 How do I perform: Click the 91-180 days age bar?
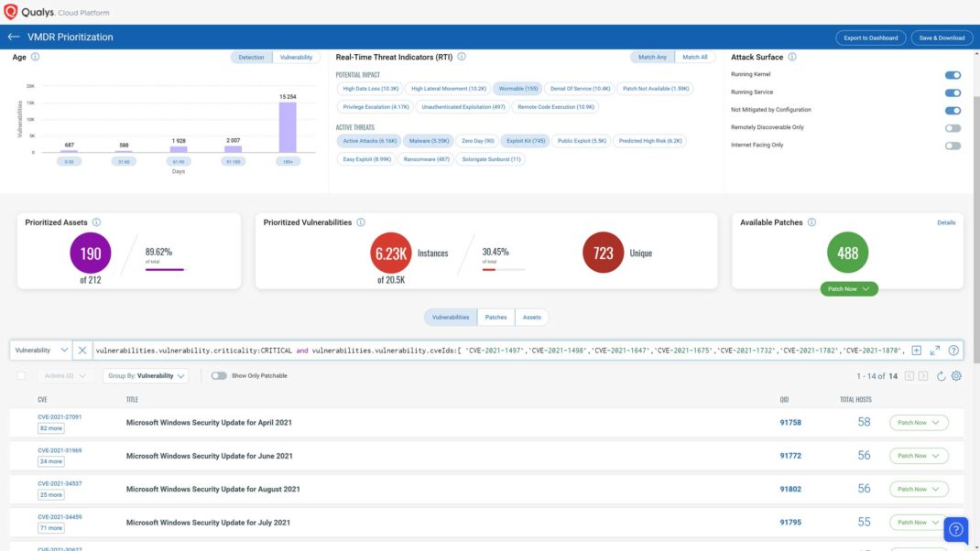(234, 149)
